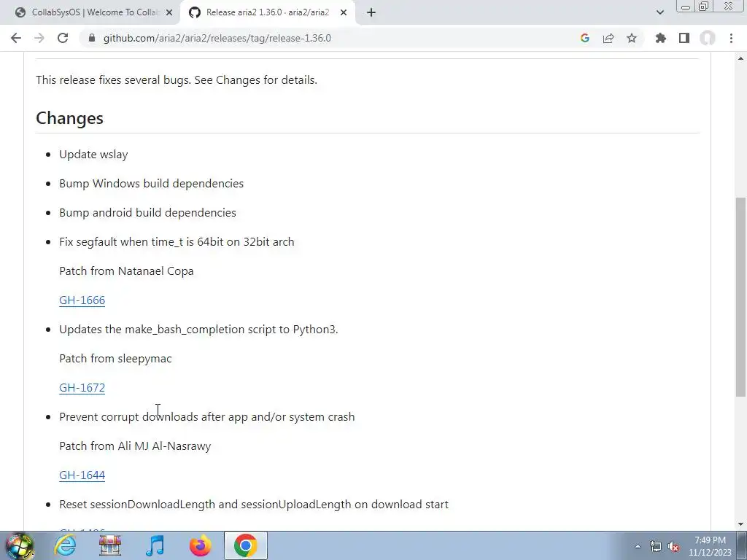The width and height of the screenshot is (747, 560).
Task: Open the GH-1644 link
Action: pyautogui.click(x=82, y=475)
